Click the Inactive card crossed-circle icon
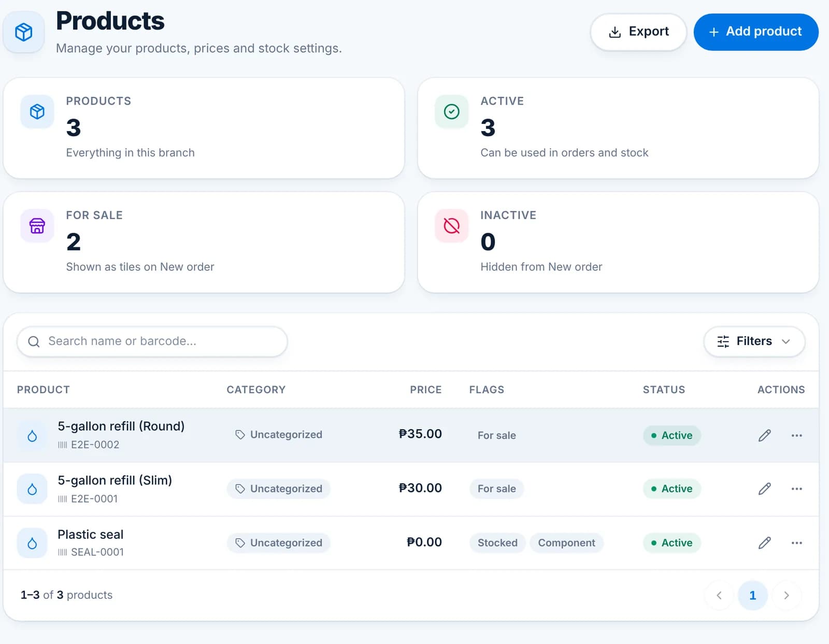 click(452, 226)
